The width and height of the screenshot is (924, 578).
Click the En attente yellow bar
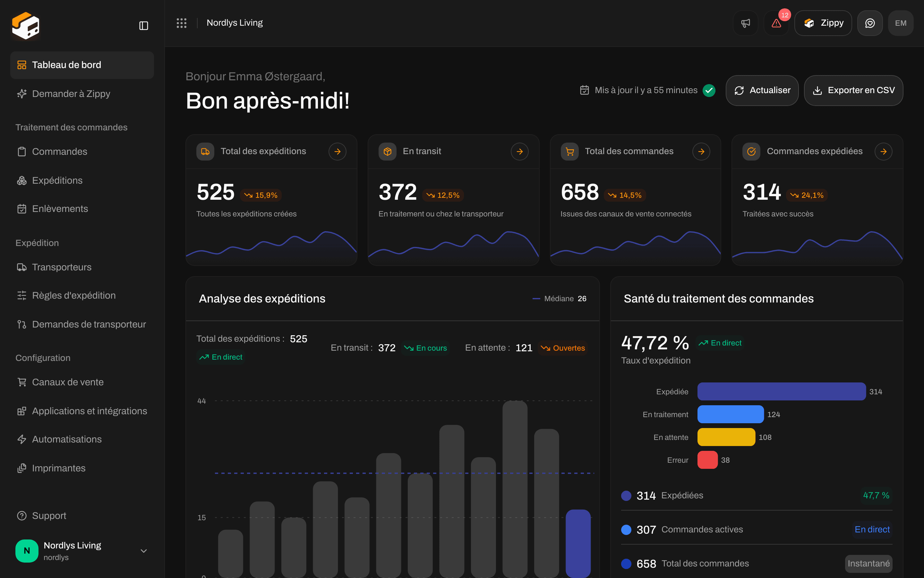pos(726,437)
